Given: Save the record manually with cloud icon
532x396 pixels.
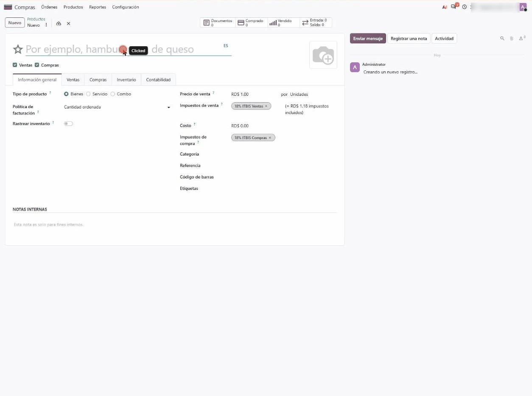Looking at the screenshot, I should pos(59,24).
